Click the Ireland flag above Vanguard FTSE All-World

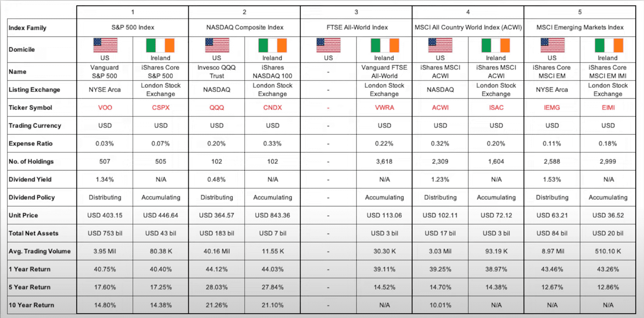(x=385, y=45)
